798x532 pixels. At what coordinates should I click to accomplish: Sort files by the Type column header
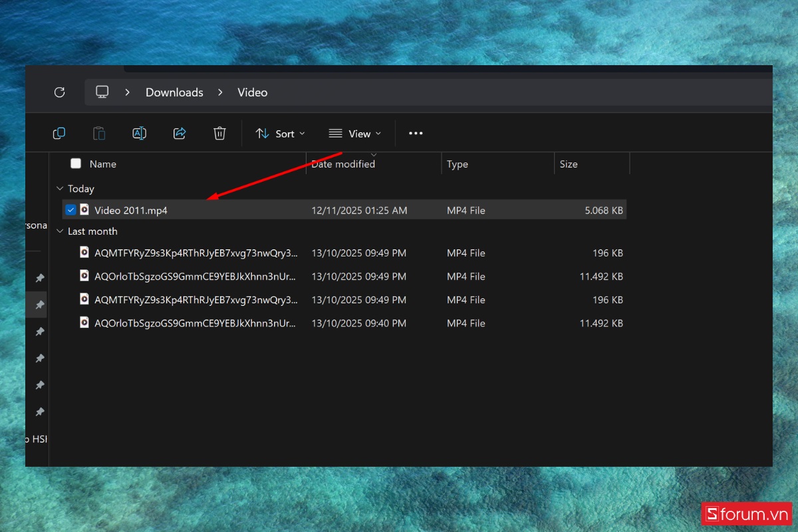(458, 164)
